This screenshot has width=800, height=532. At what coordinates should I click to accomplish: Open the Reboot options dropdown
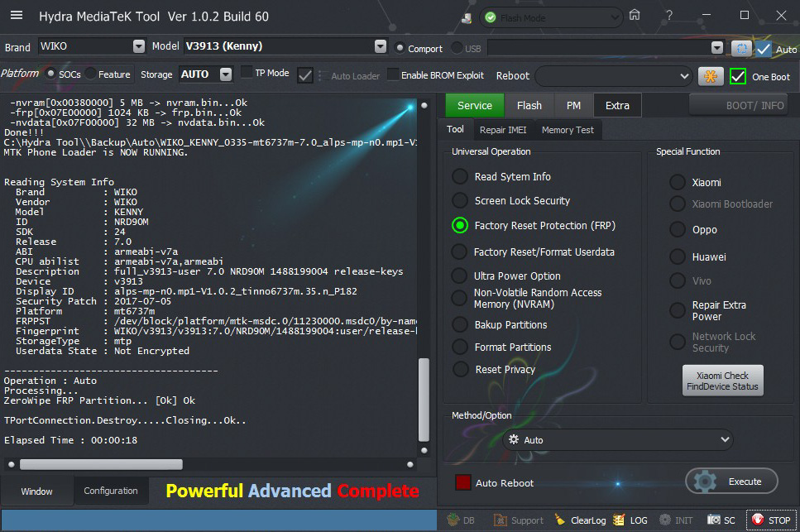coord(615,76)
